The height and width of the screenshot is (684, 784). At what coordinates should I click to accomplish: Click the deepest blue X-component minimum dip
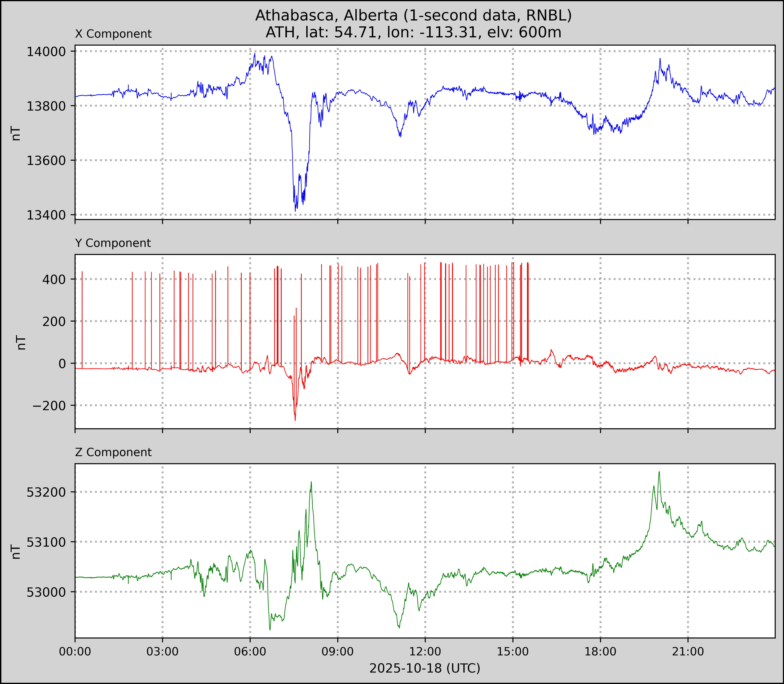point(295,210)
